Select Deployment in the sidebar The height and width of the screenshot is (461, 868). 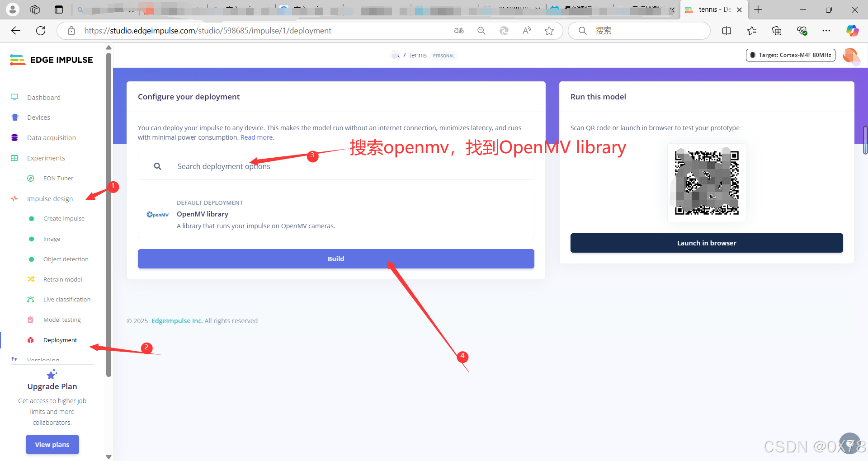click(x=60, y=340)
